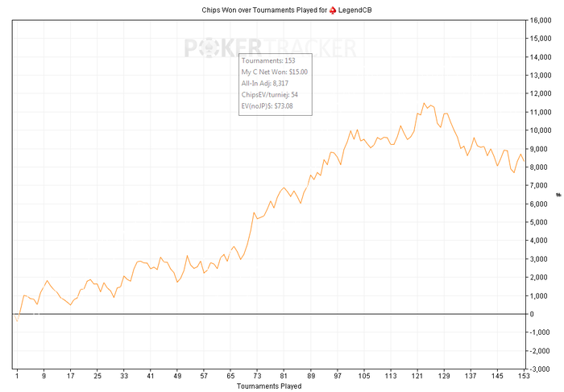
Task: Click x-axis tick label 41
Action: [x=151, y=376]
